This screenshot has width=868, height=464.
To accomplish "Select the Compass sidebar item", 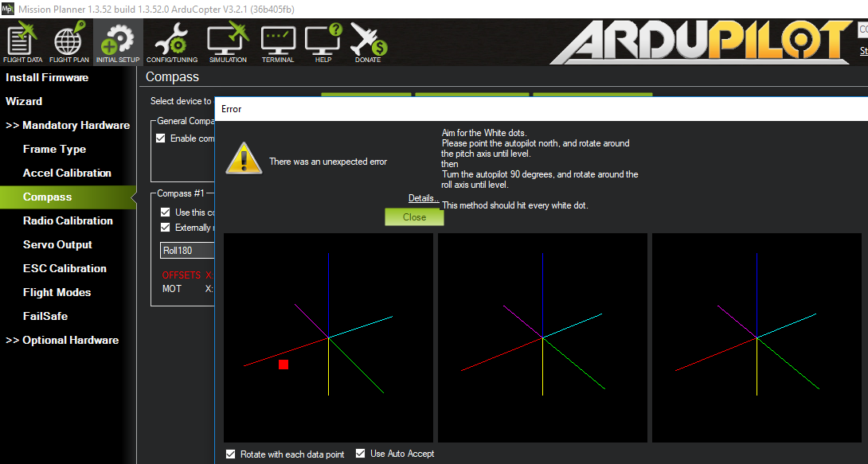I will click(68, 197).
